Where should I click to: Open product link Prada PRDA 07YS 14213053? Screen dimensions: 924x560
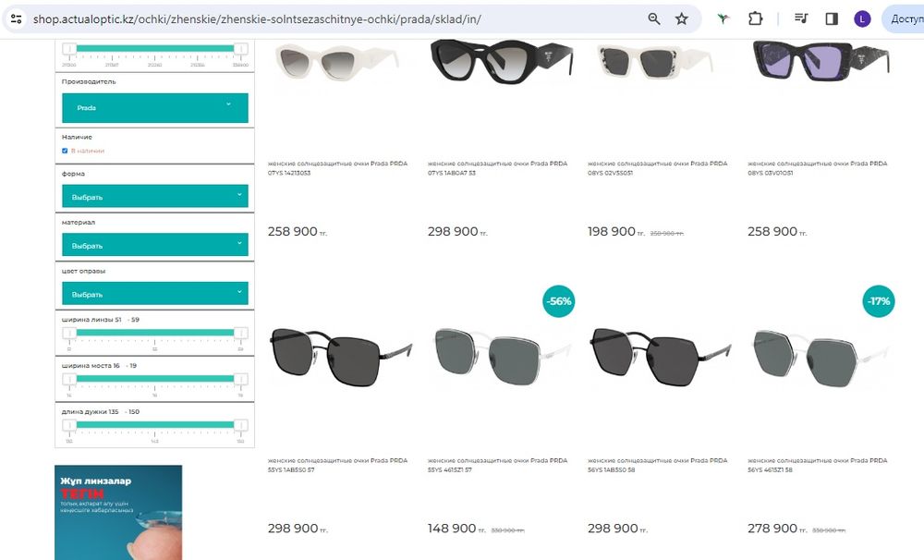coord(337,168)
